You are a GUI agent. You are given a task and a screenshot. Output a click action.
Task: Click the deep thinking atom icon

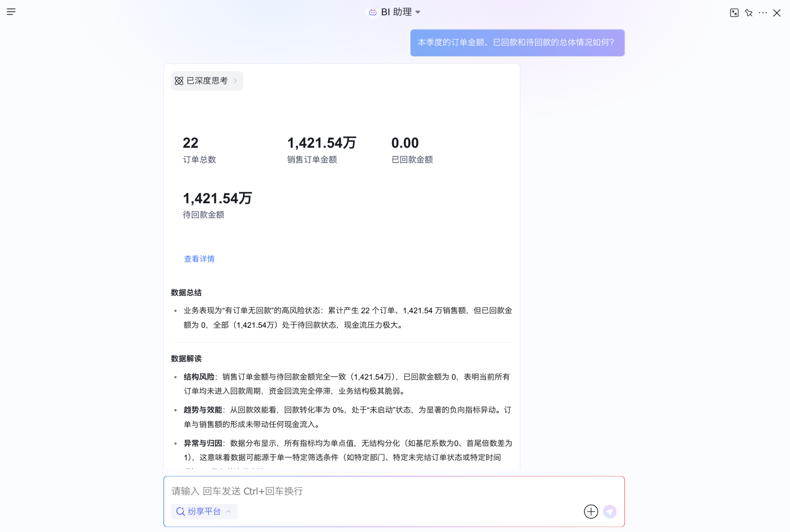179,81
